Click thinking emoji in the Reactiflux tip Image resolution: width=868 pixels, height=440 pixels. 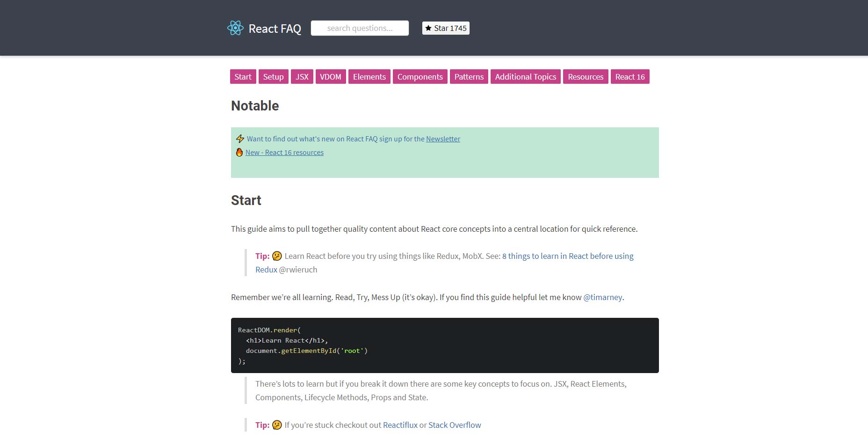coord(277,425)
